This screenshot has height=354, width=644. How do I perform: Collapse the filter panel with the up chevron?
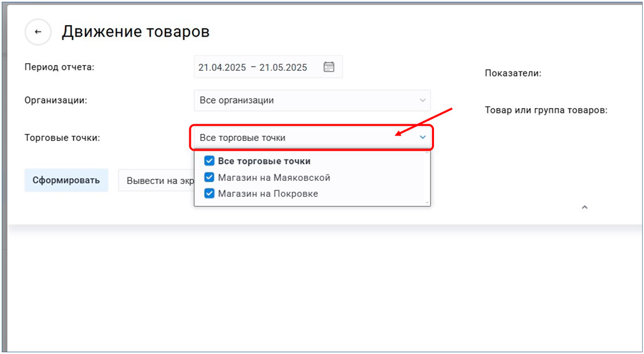(585, 207)
